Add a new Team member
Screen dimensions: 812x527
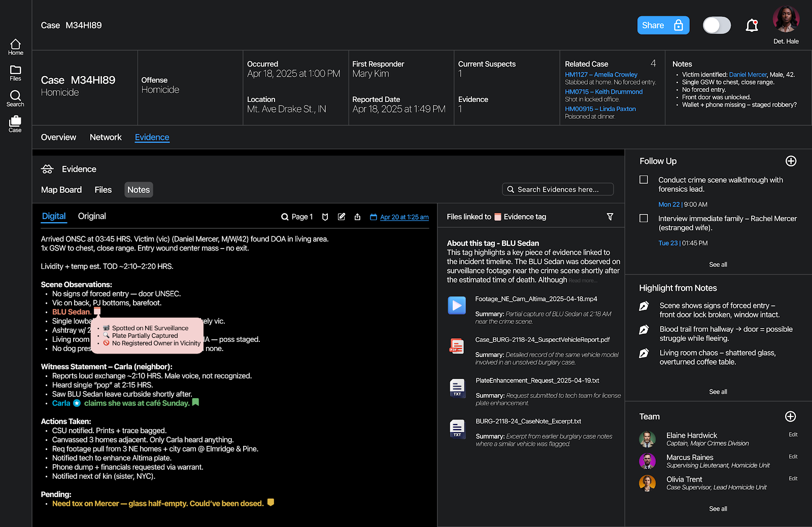point(790,416)
